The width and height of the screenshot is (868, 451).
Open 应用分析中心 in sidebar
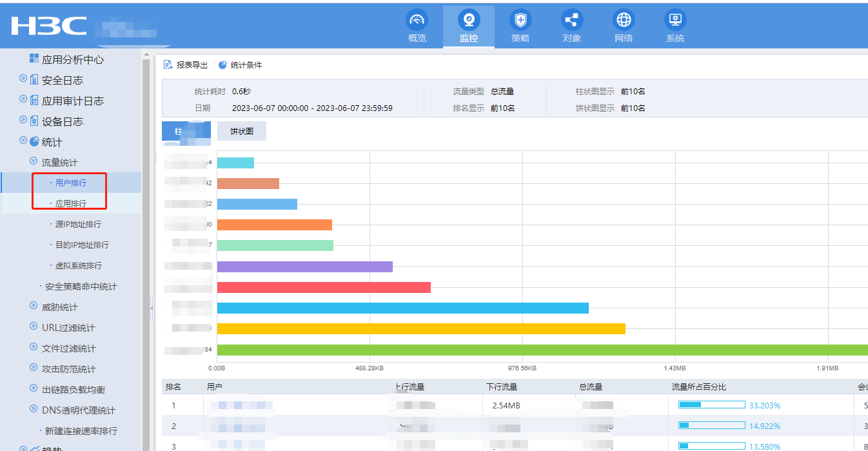72,59
